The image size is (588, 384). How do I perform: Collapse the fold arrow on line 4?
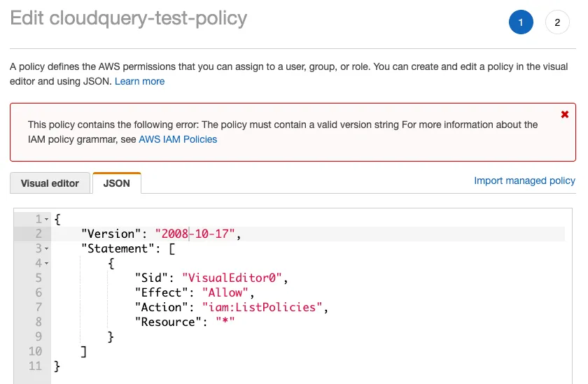click(x=46, y=264)
